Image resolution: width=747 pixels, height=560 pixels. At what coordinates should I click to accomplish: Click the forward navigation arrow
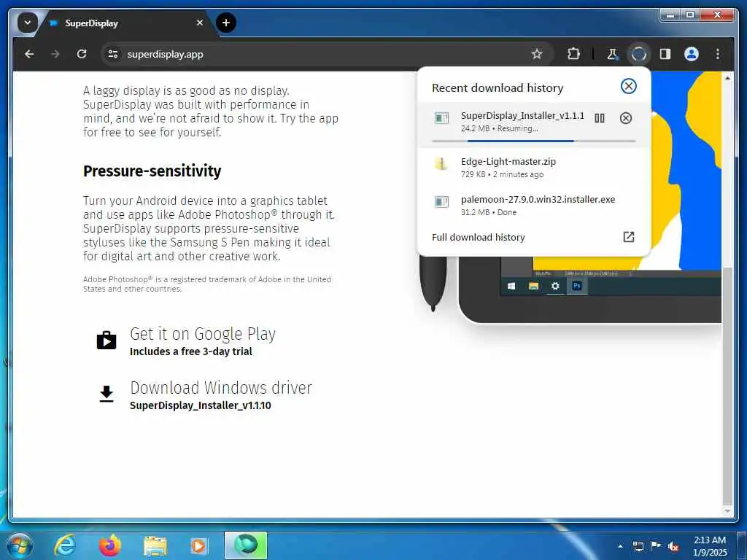pyautogui.click(x=55, y=54)
